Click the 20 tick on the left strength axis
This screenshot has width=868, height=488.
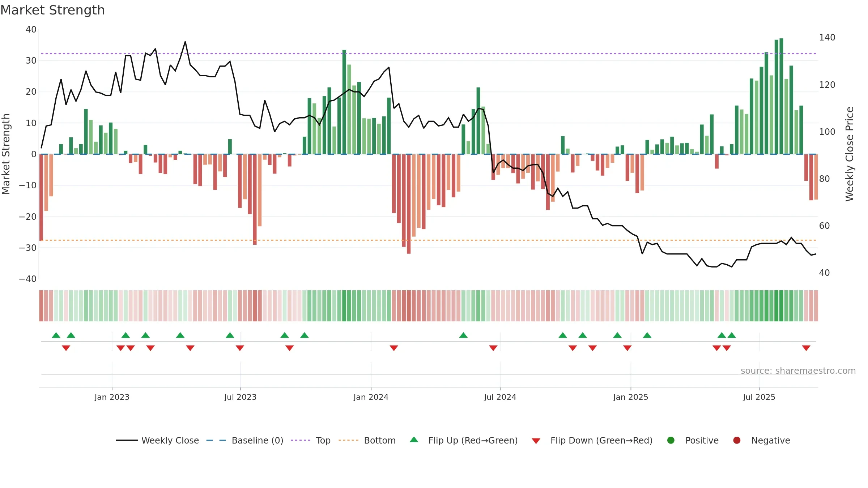coord(31,91)
